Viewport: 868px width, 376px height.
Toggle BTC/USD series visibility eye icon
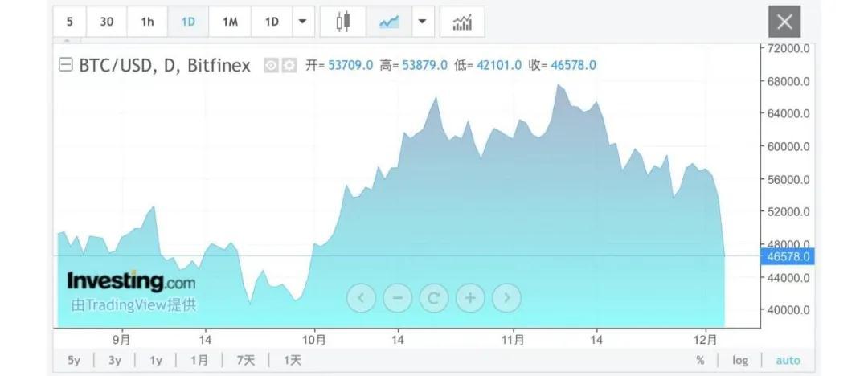click(272, 65)
